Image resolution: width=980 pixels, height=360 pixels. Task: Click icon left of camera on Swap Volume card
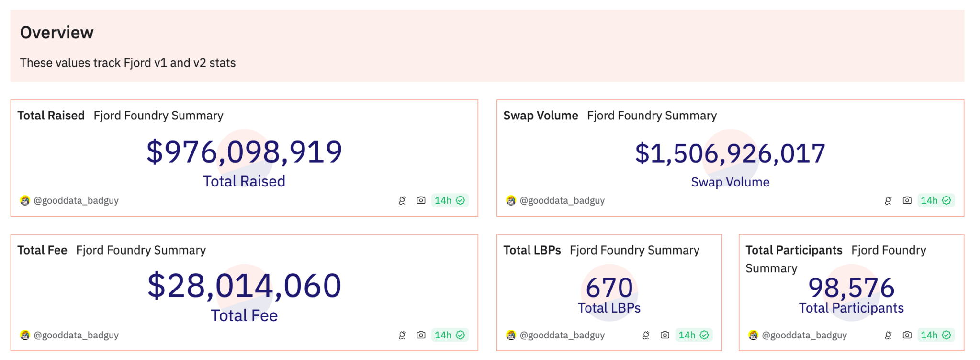(888, 200)
